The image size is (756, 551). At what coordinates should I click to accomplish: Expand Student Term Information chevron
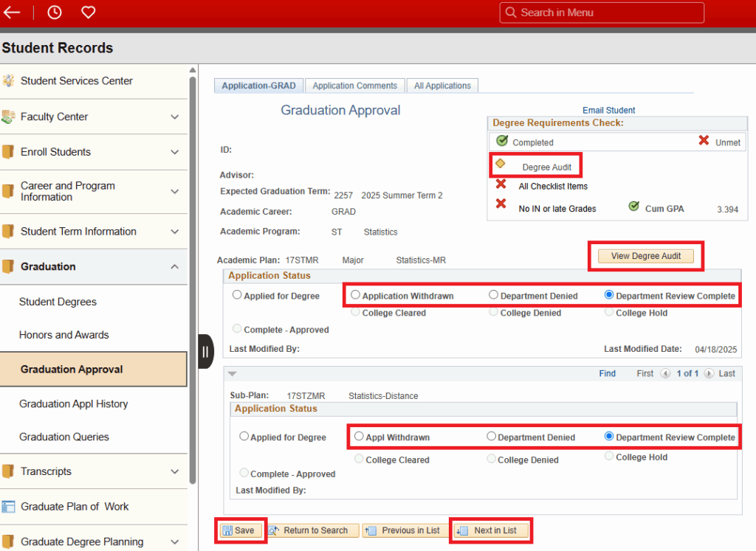[175, 232]
